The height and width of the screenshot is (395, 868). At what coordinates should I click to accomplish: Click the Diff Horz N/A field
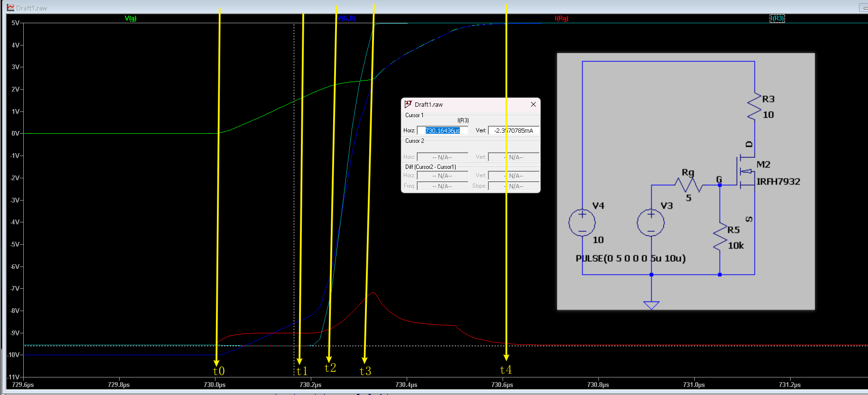point(442,175)
